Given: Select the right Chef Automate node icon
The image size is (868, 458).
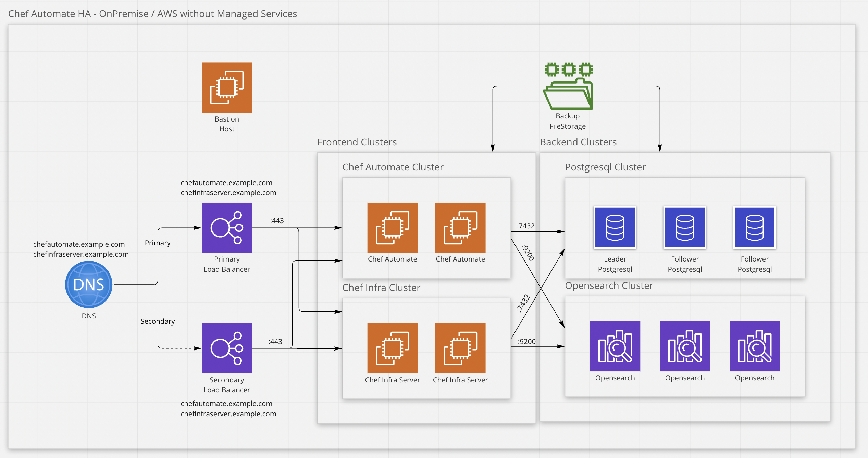Looking at the screenshot, I should tap(460, 228).
